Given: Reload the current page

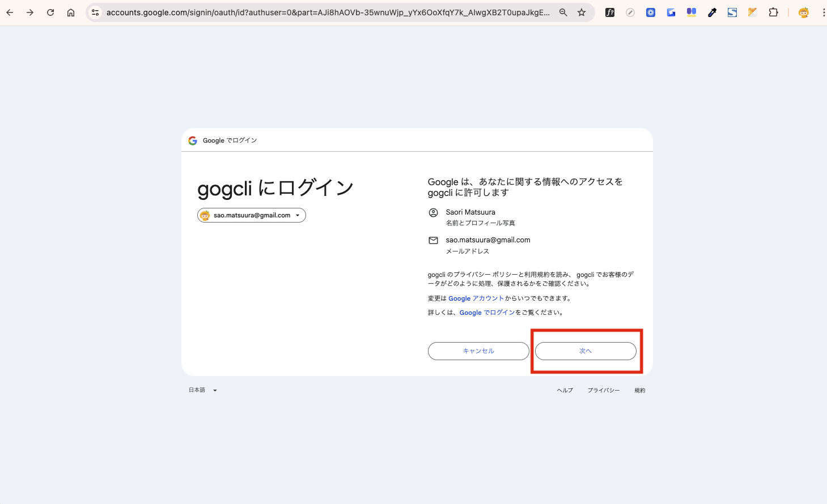Looking at the screenshot, I should pyautogui.click(x=50, y=12).
